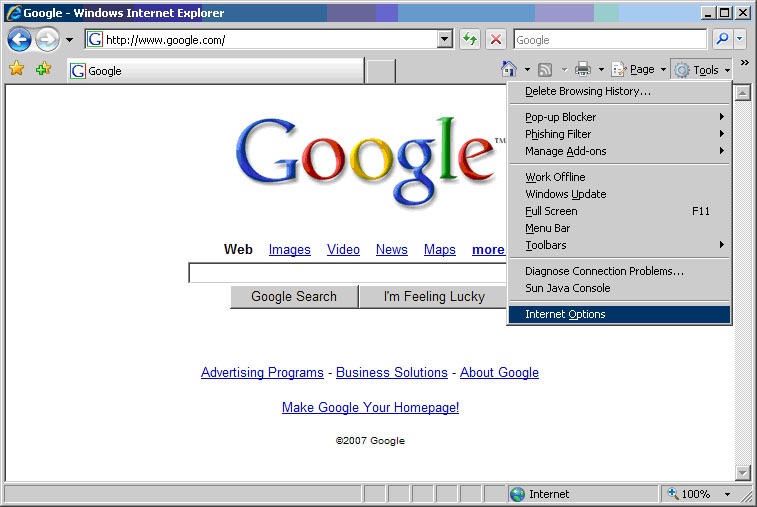Toggle Work Offline mode
This screenshot has height=507, width=757.
click(x=555, y=177)
